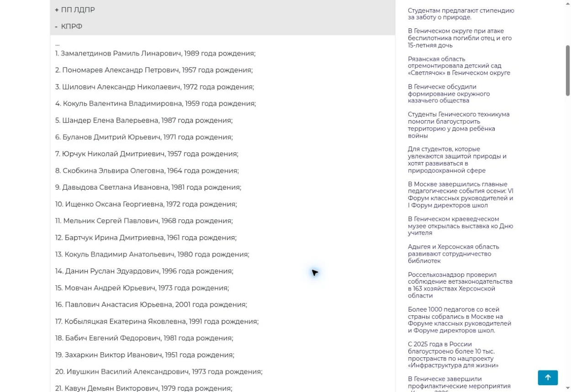Click candidate 18 Бабич Евгений Федорович
Image resolution: width=571 pixels, height=392 pixels.
tap(144, 338)
